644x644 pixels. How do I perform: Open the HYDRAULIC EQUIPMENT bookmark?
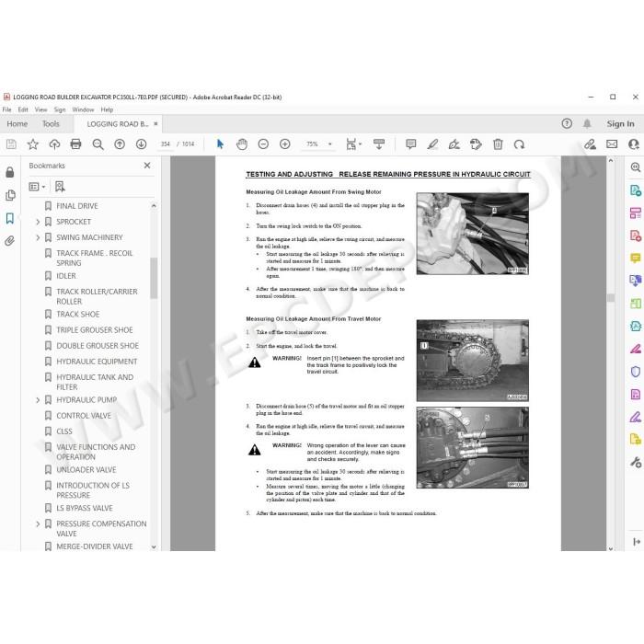pos(97,362)
